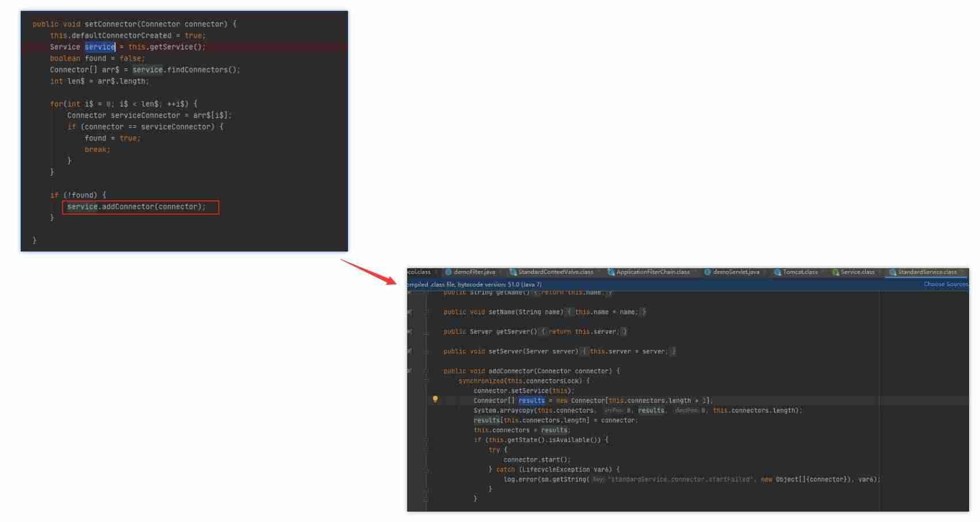Click 'standardService.connector.startFailed' string literal

coord(681,479)
